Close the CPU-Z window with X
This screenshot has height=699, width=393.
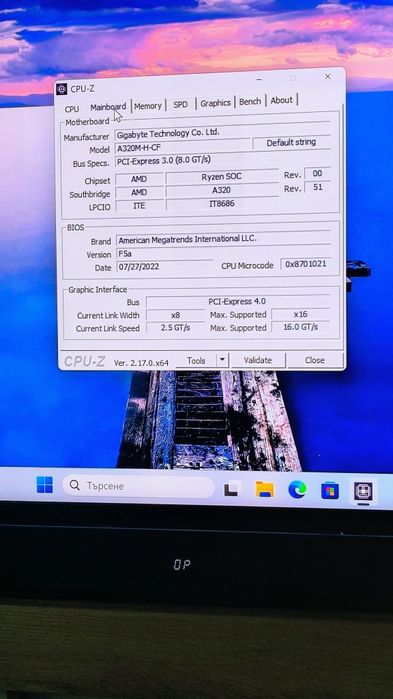point(328,77)
